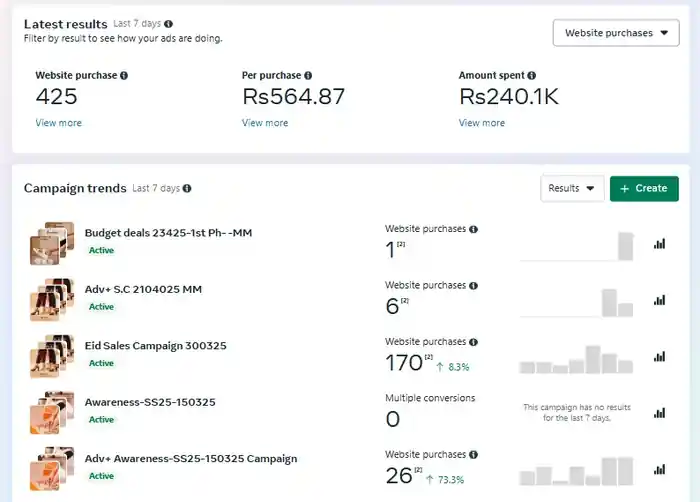Open Adv+ S.C 2104025 MM campaign name
The height and width of the screenshot is (502, 700).
click(x=143, y=289)
